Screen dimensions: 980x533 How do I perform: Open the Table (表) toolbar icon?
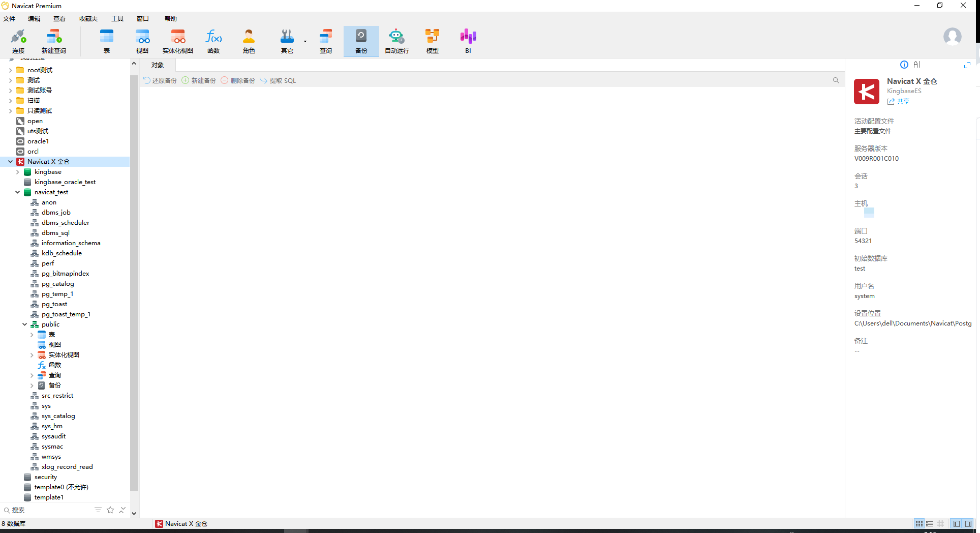click(107, 41)
